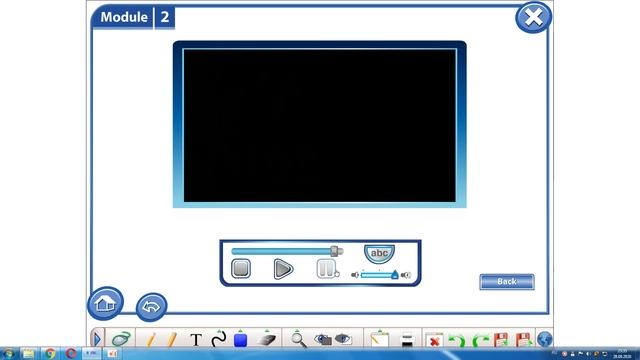Open the blue color swatch
This screenshot has width=640, height=360.
click(241, 340)
